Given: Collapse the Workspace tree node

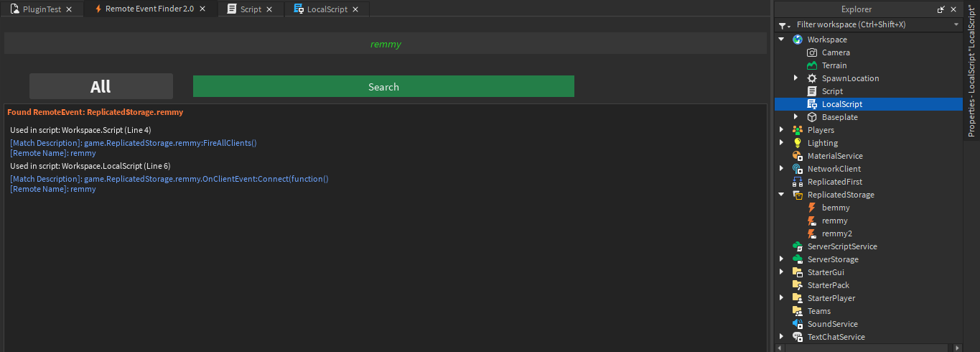Looking at the screenshot, I should tap(781, 40).
